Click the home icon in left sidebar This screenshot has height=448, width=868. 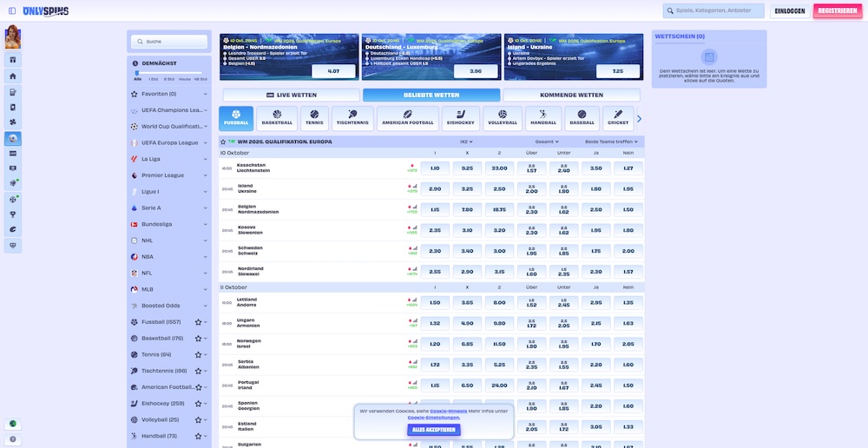click(13, 76)
